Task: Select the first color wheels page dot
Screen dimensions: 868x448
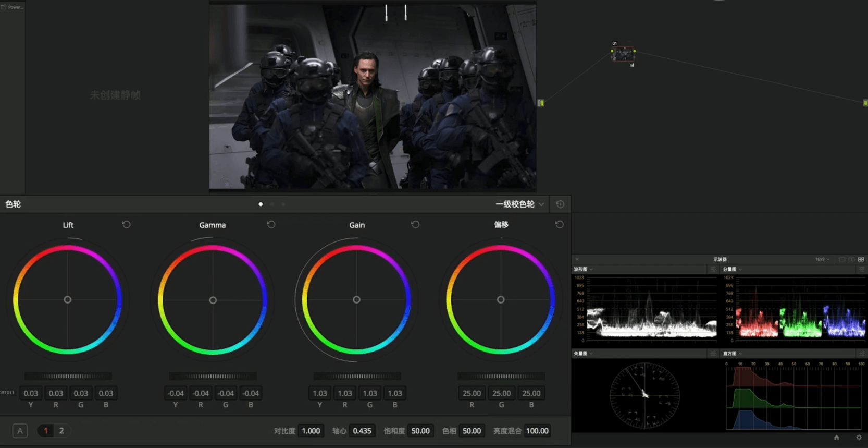Action: [261, 204]
